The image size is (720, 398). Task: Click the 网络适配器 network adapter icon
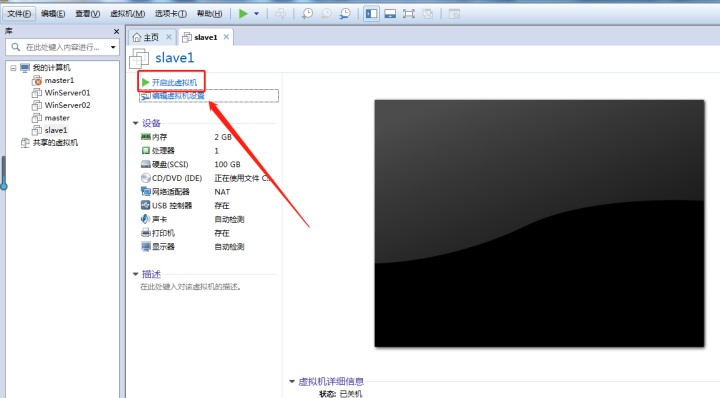pyautogui.click(x=146, y=191)
